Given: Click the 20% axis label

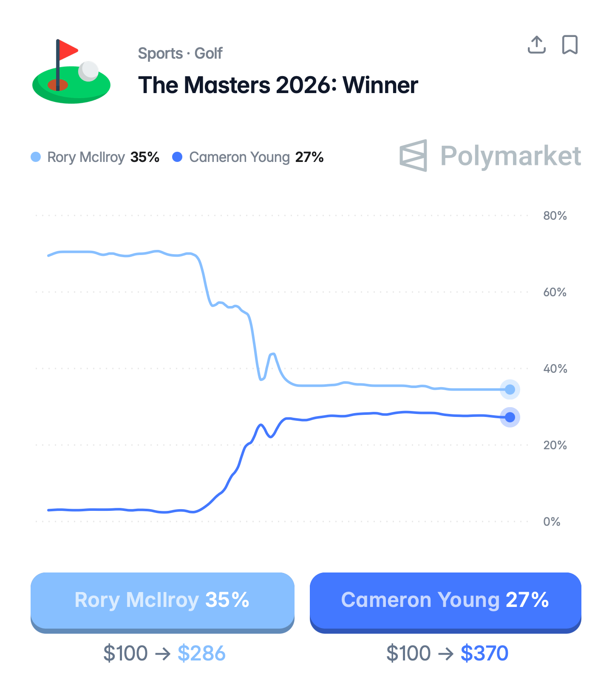Looking at the screenshot, I should (555, 445).
